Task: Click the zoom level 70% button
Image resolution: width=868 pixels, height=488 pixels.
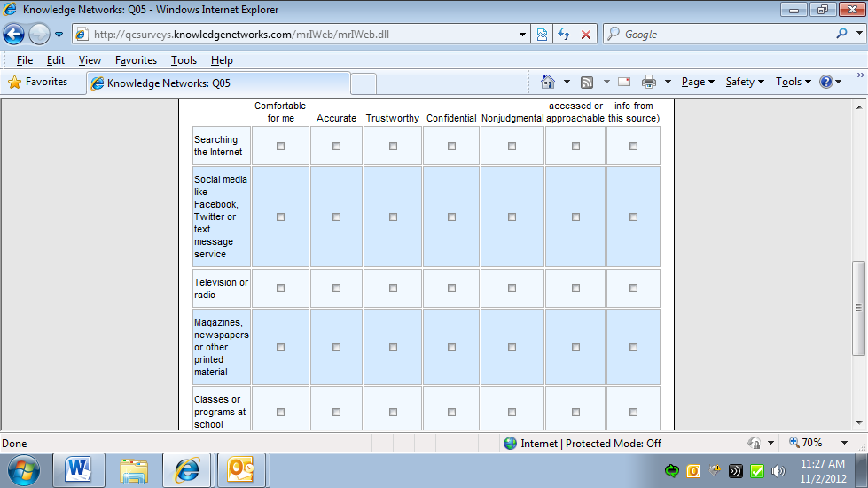Action: [807, 443]
